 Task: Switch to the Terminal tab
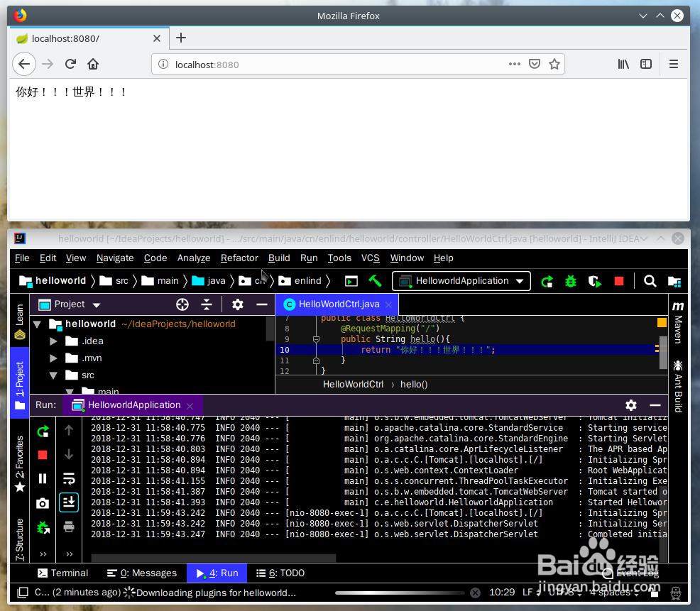click(x=62, y=573)
